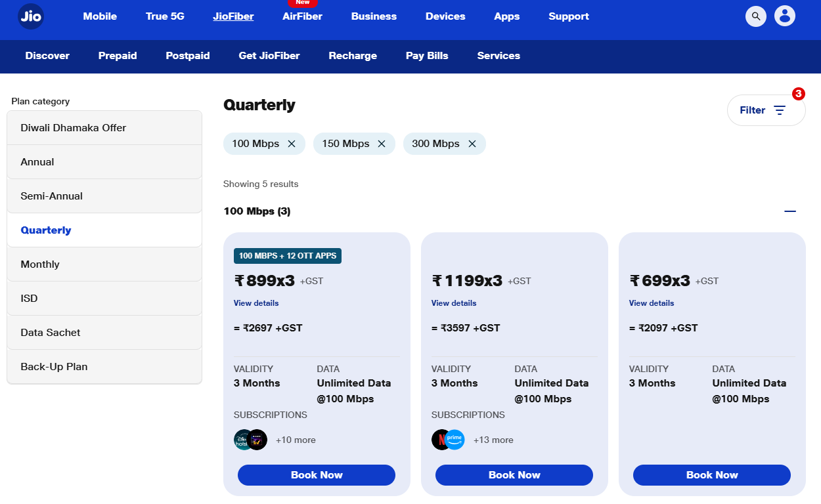
Task: Click the Prime Video icon on ₹1199x3 plan
Action: 455,440
